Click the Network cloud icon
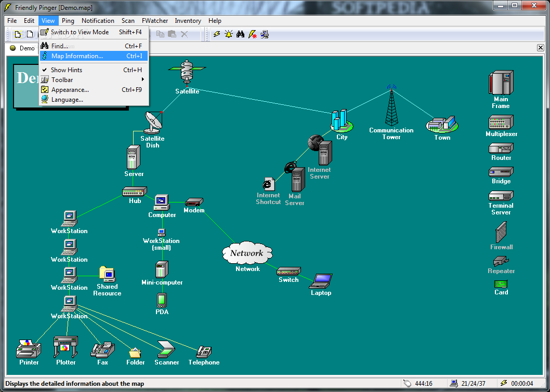This screenshot has height=392, width=550. pyautogui.click(x=247, y=253)
